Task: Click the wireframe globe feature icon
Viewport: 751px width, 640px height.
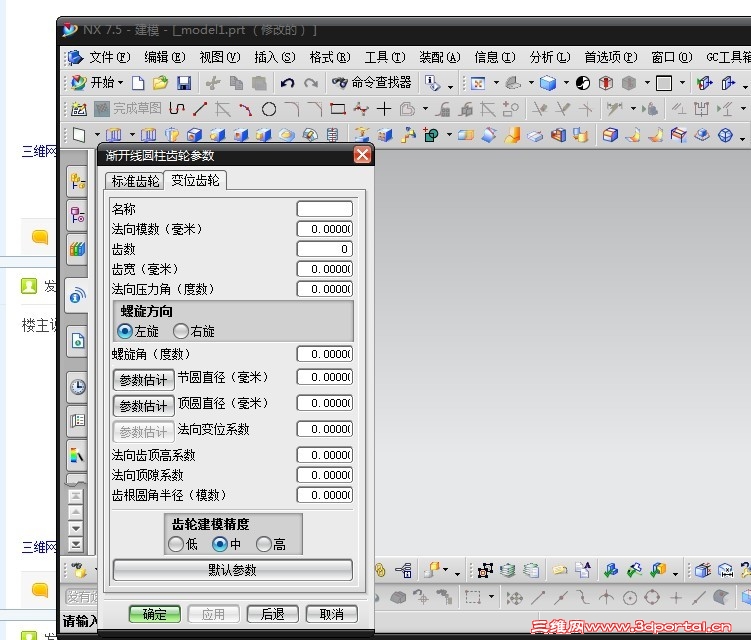Action: [726, 135]
